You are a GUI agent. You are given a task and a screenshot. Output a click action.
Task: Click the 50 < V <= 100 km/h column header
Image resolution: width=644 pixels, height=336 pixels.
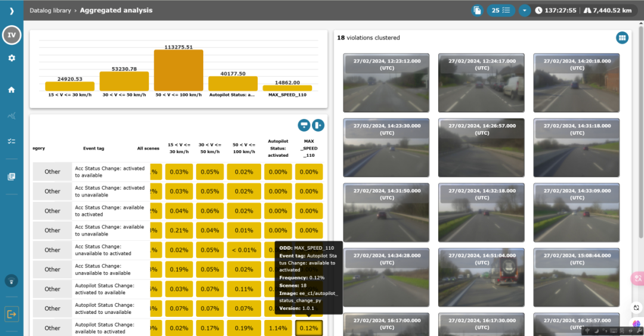pyautogui.click(x=244, y=148)
